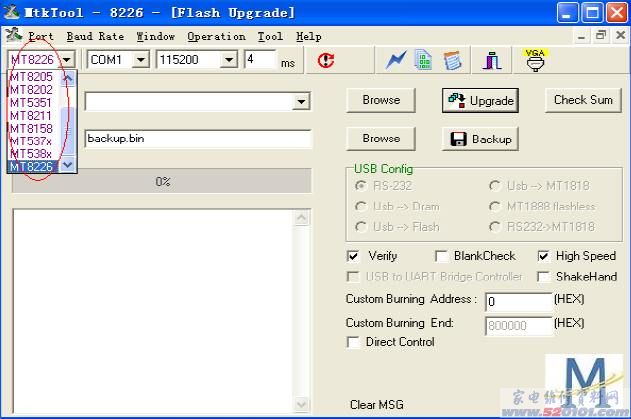
Task: Select the Usb --> MT1818 radio option
Action: coord(495,186)
